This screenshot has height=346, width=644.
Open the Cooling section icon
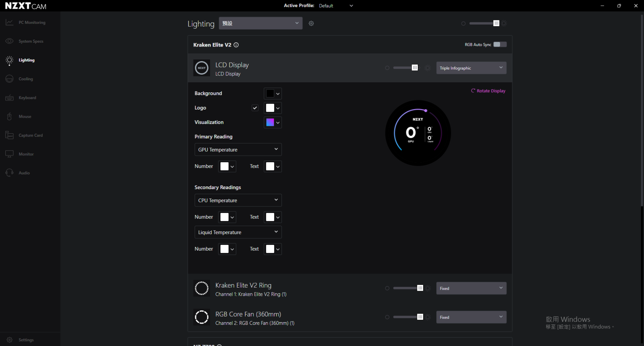point(10,79)
